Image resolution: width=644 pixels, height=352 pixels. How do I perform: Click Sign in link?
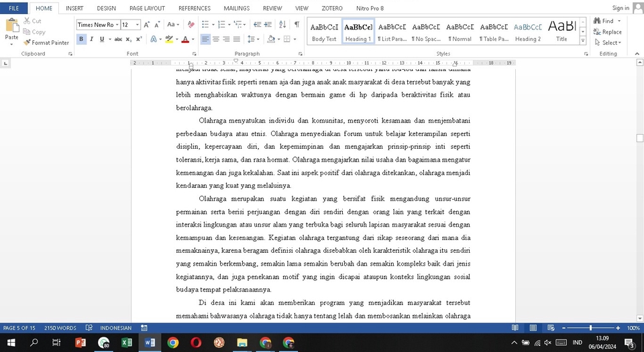620,8
